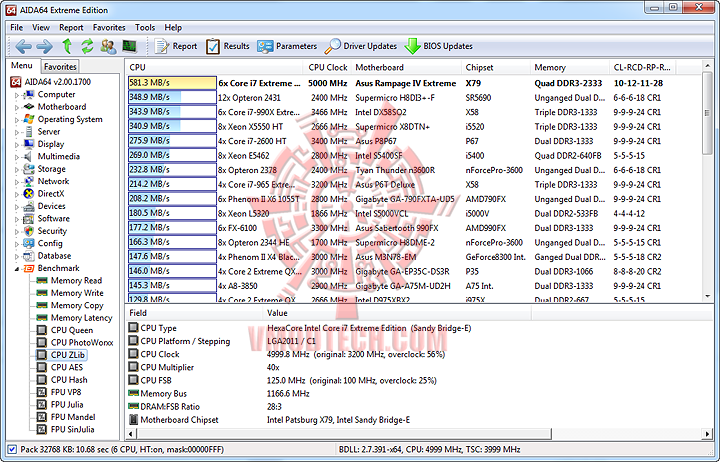Open the File menu
The height and width of the screenshot is (462, 720).
[17, 28]
